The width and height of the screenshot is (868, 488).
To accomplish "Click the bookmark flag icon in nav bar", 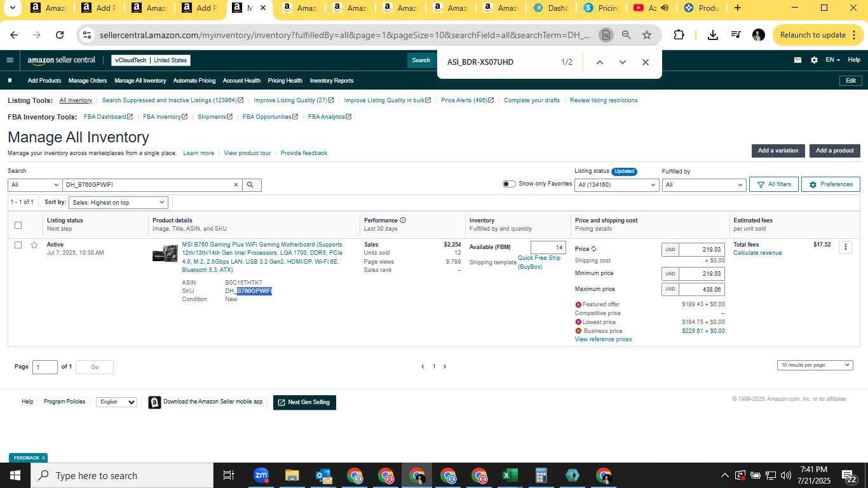I will pyautogui.click(x=10, y=81).
